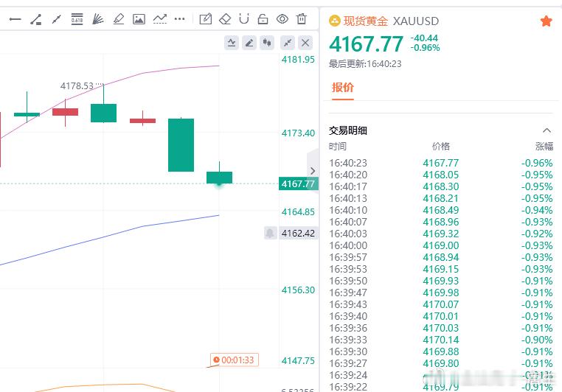This screenshot has width=562, height=392.
Task: Toggle visibility of all drawings
Action: (282, 18)
